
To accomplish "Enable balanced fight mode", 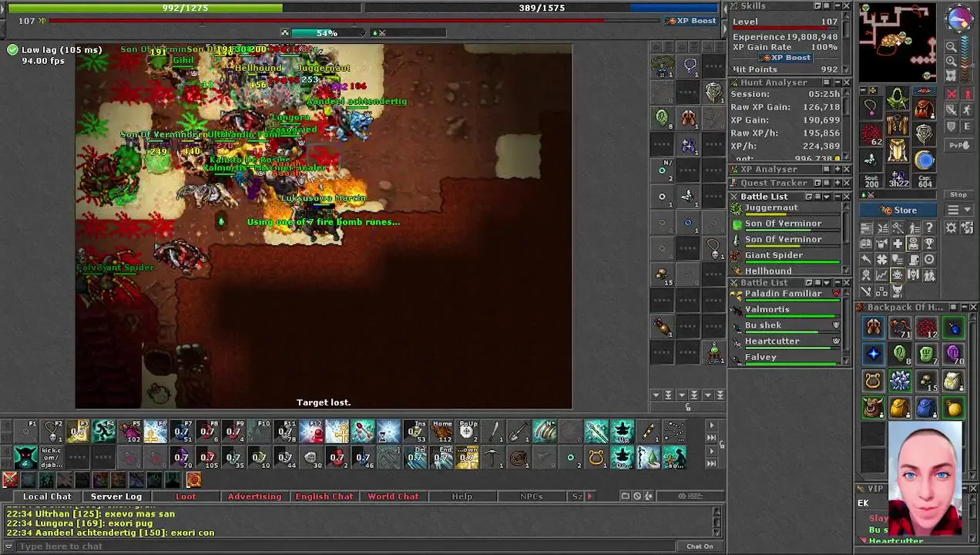I will (x=951, y=110).
